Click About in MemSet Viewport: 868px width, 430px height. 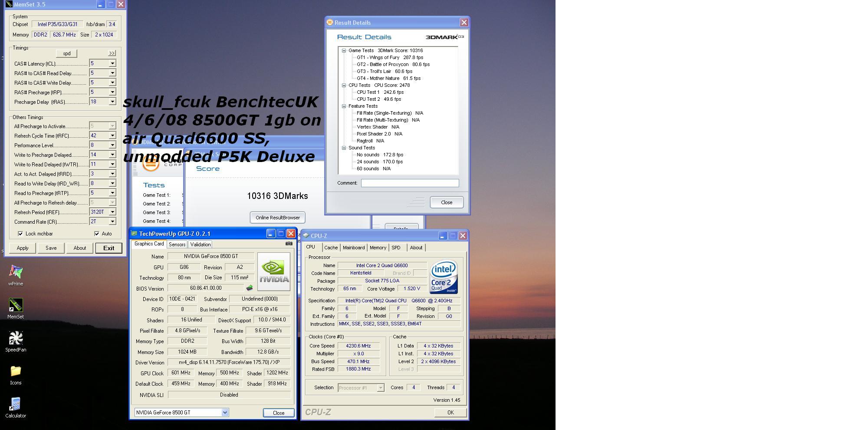pos(80,248)
